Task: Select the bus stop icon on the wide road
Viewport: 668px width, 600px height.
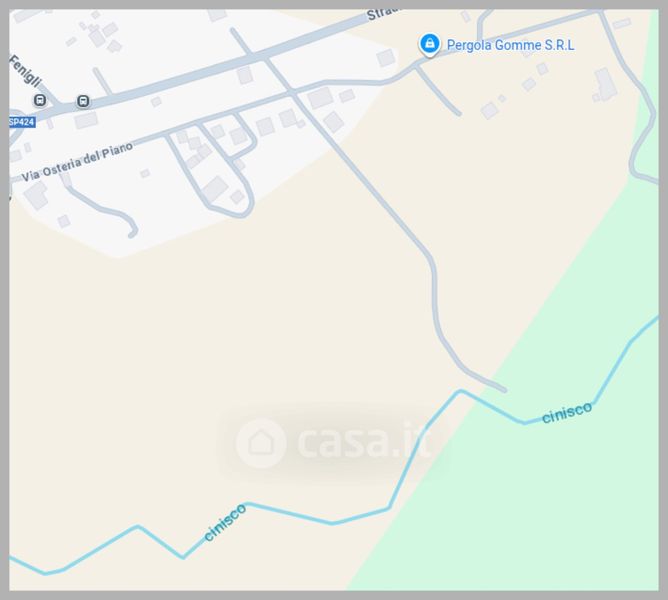Action: (x=83, y=101)
